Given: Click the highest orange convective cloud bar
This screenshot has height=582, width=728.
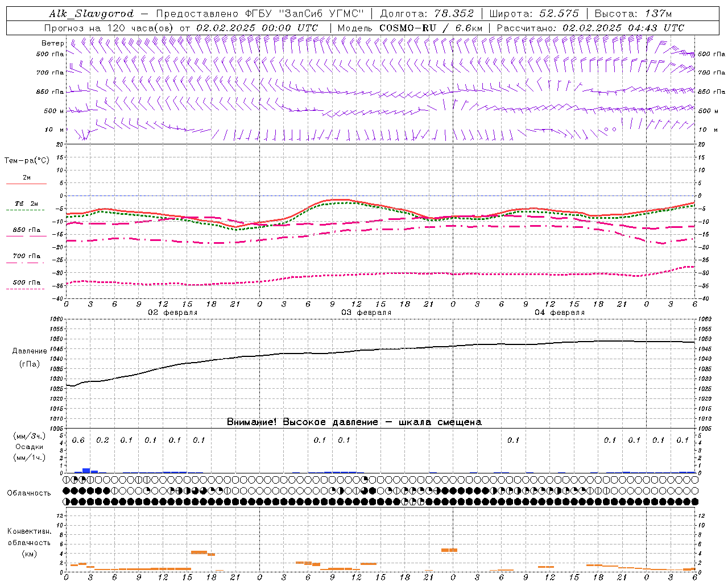Looking at the screenshot, I should [449, 550].
